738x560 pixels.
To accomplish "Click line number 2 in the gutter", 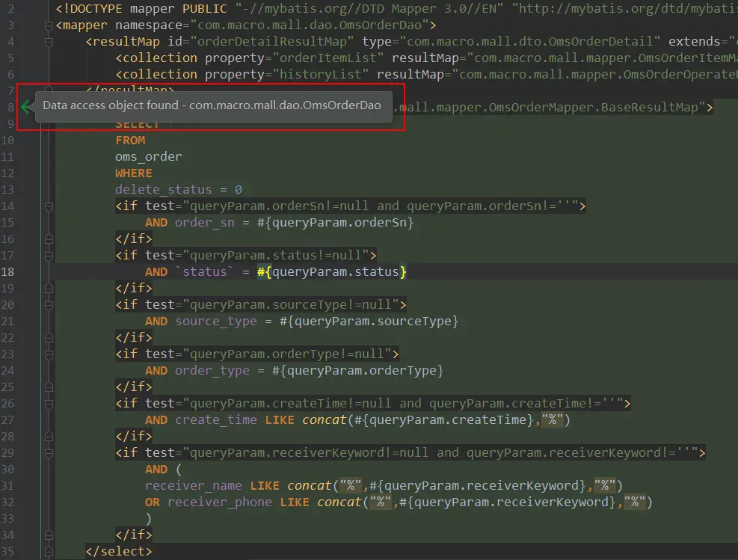I will tap(10, 8).
